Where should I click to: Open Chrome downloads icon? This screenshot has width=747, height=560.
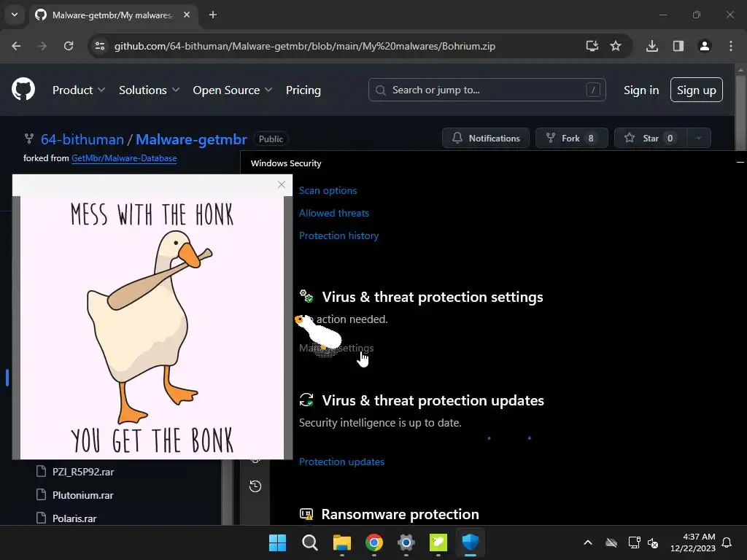[x=652, y=46]
